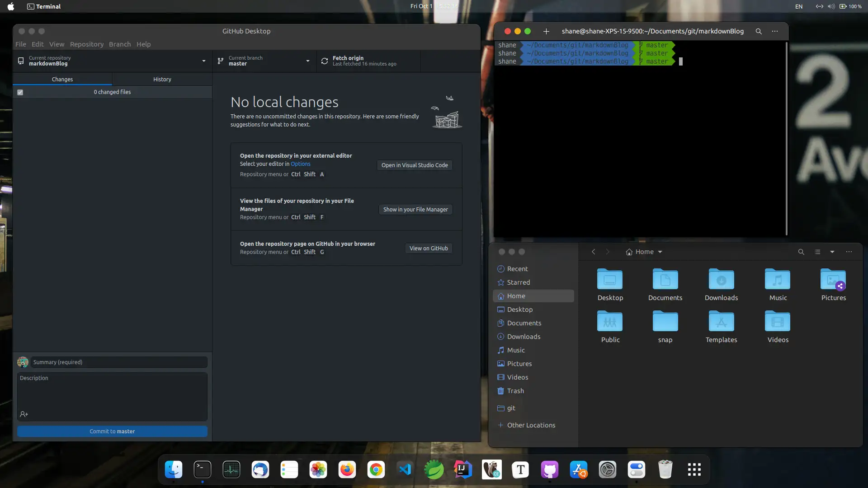868x488 pixels.
Task: Click the Summary (required) input field
Action: click(x=119, y=362)
